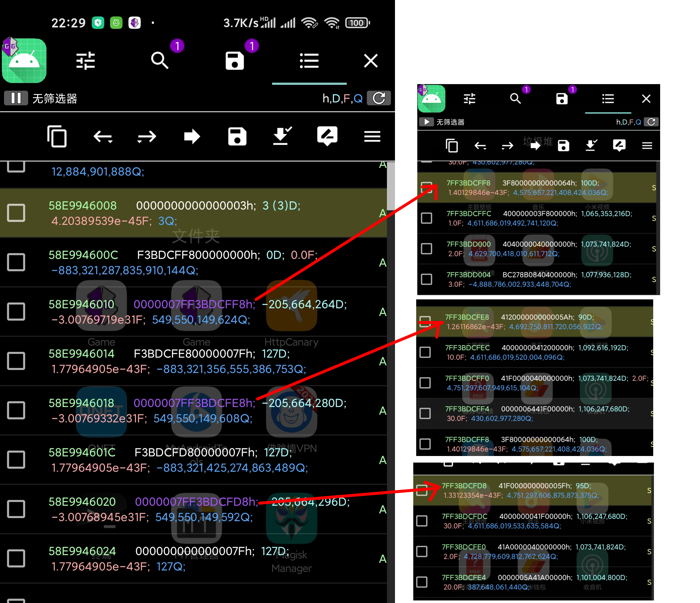Viewport: 700px width, 603px height.
Task: Tick the checkbox for address 7FF3BDCFFC
Action: (426, 218)
